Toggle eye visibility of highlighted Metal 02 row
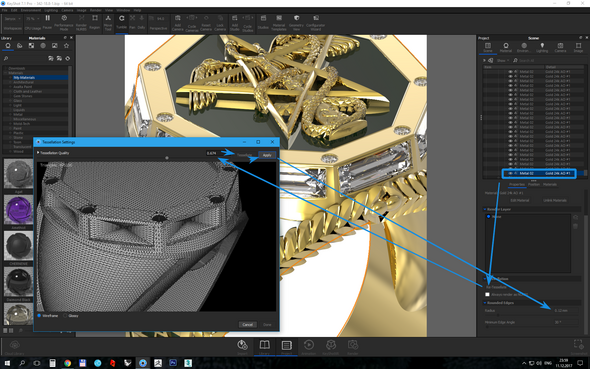Viewport: 590px width, 369px height. click(x=511, y=173)
